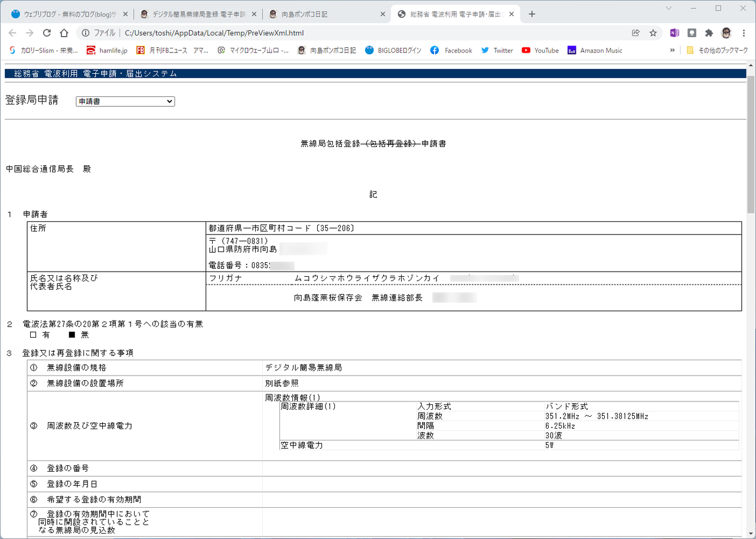Click the row label ④ 登録の番号
The width and height of the screenshot is (756, 539).
tap(59, 468)
